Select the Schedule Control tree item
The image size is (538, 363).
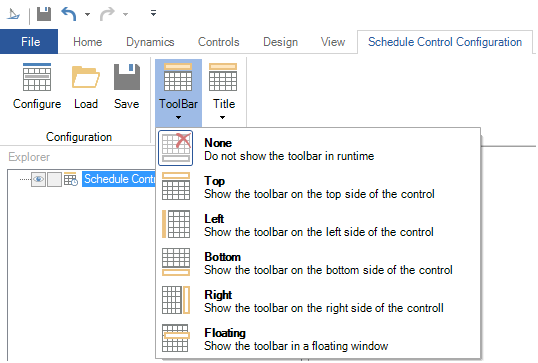pyautogui.click(x=119, y=179)
